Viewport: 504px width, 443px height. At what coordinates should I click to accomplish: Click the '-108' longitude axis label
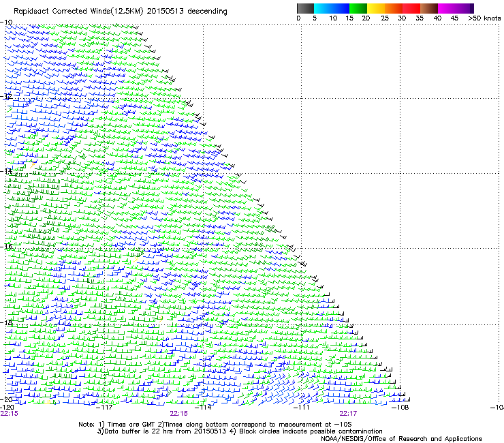pyautogui.click(x=400, y=408)
